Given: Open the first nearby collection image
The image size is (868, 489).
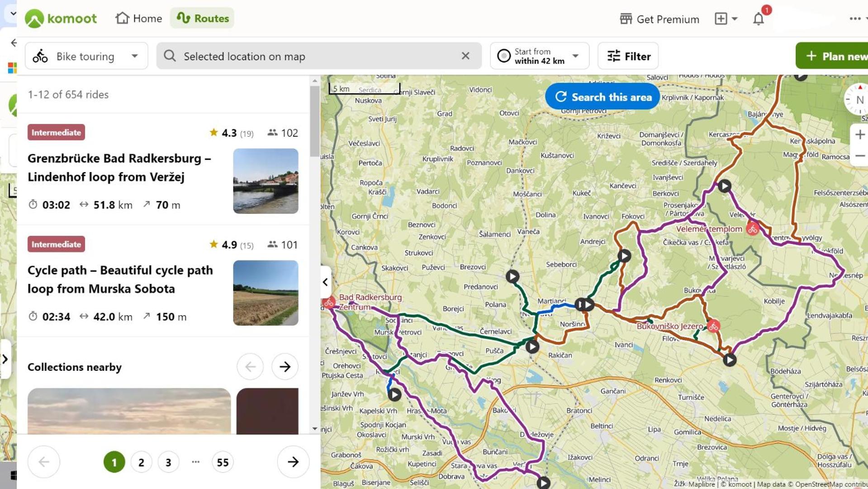Looking at the screenshot, I should [129, 411].
